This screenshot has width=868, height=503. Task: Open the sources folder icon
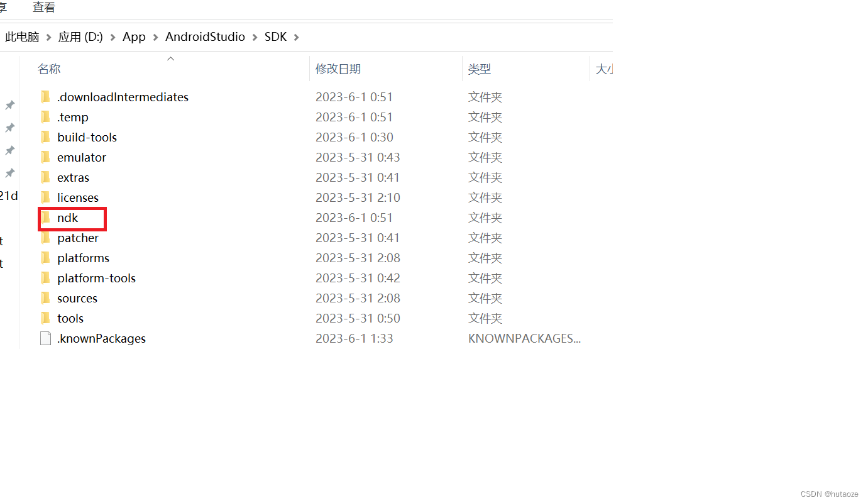[x=45, y=298]
